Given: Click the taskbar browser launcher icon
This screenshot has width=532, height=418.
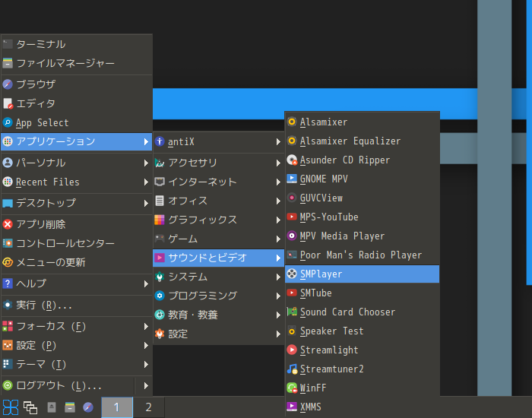Looking at the screenshot, I should pyautogui.click(x=88, y=407).
